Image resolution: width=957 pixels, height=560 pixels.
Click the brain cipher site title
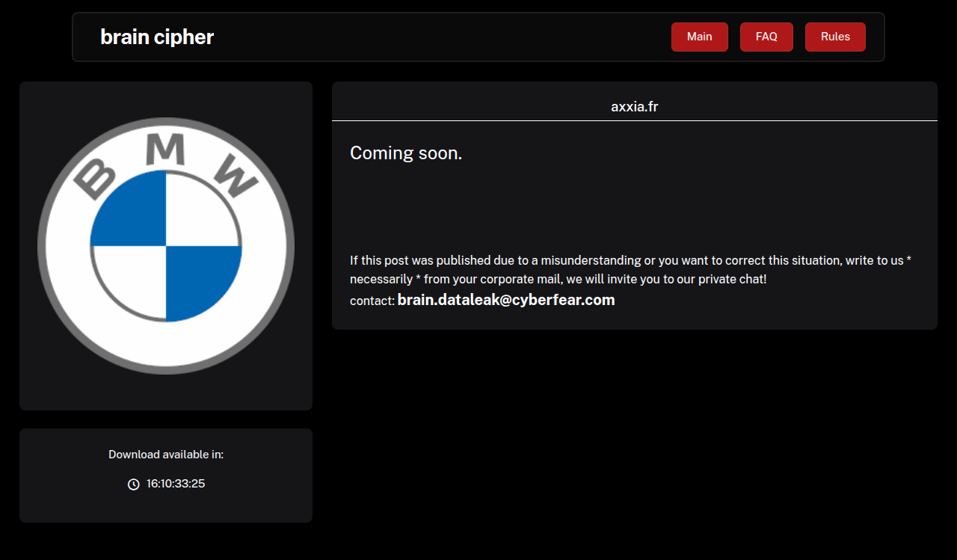point(157,37)
